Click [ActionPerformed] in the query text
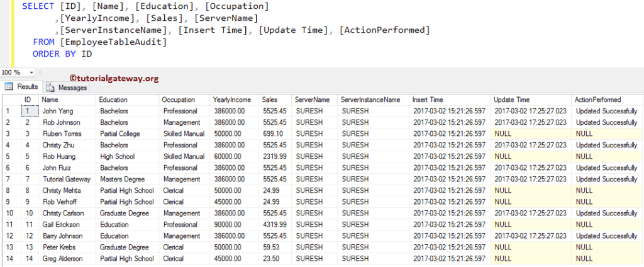 (385, 30)
